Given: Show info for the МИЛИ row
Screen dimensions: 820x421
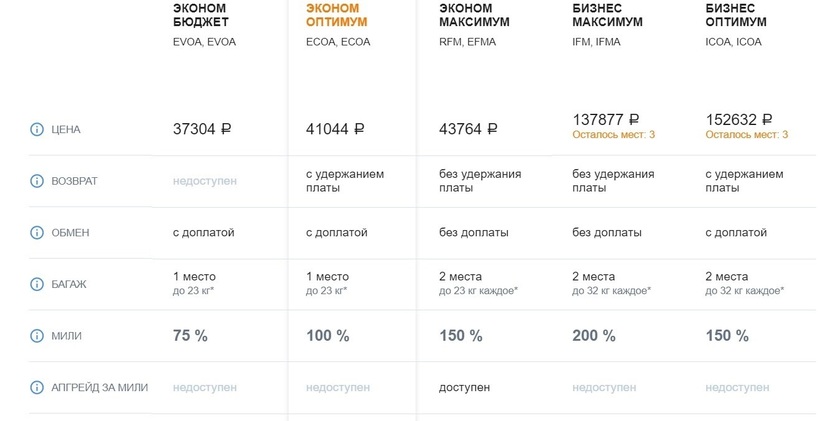Looking at the screenshot, I should coord(37,336).
